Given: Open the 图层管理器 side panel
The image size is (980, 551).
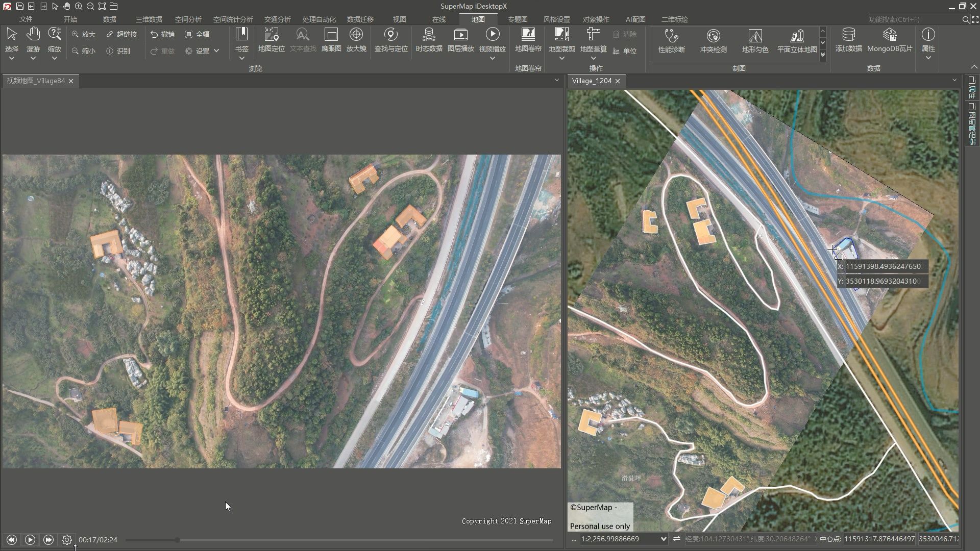Looking at the screenshot, I should coord(972,124).
